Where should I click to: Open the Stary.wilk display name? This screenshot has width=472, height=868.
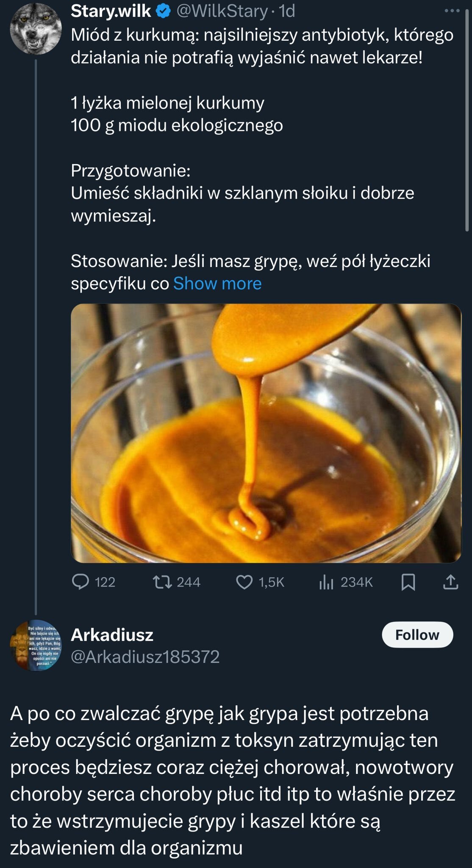coord(111,11)
